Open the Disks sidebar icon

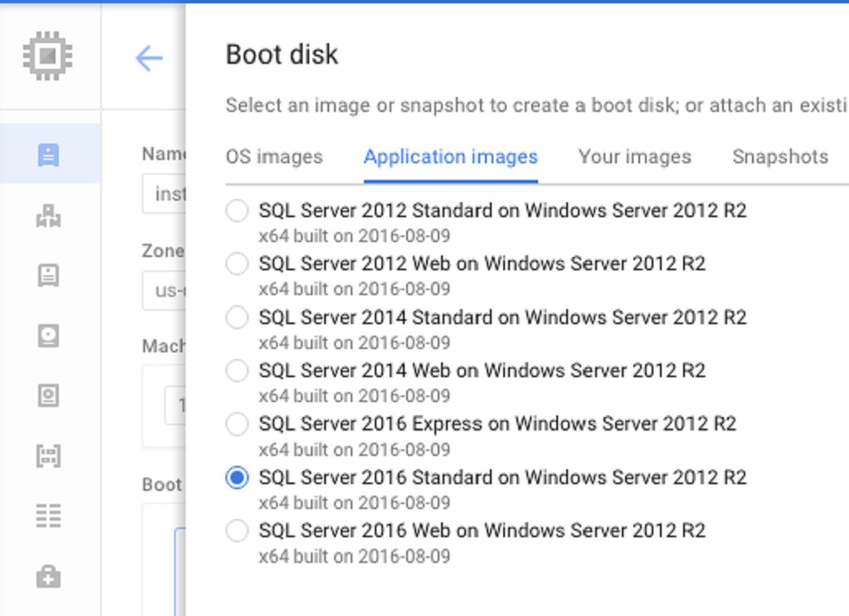48,336
